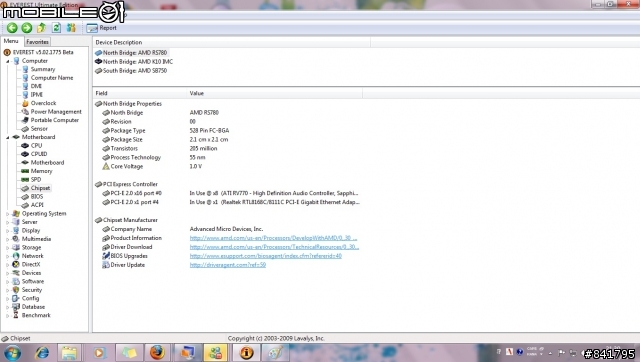Image resolution: width=640 pixels, height=362 pixels.
Task: Click the Security category icon
Action: click(16, 290)
